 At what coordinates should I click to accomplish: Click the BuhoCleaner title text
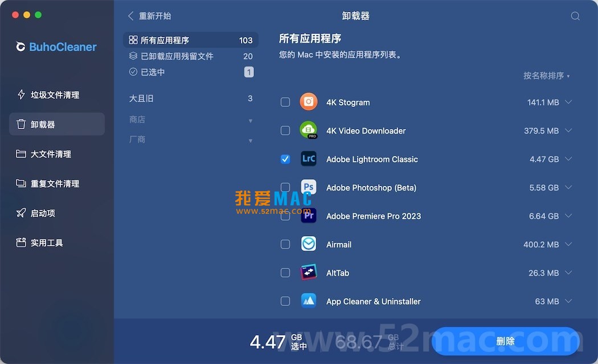pos(63,47)
